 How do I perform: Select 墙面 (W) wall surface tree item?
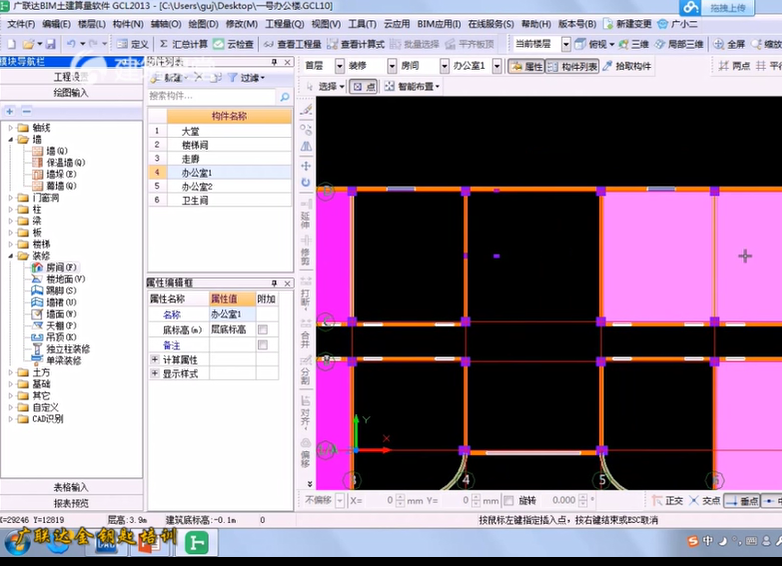point(61,314)
